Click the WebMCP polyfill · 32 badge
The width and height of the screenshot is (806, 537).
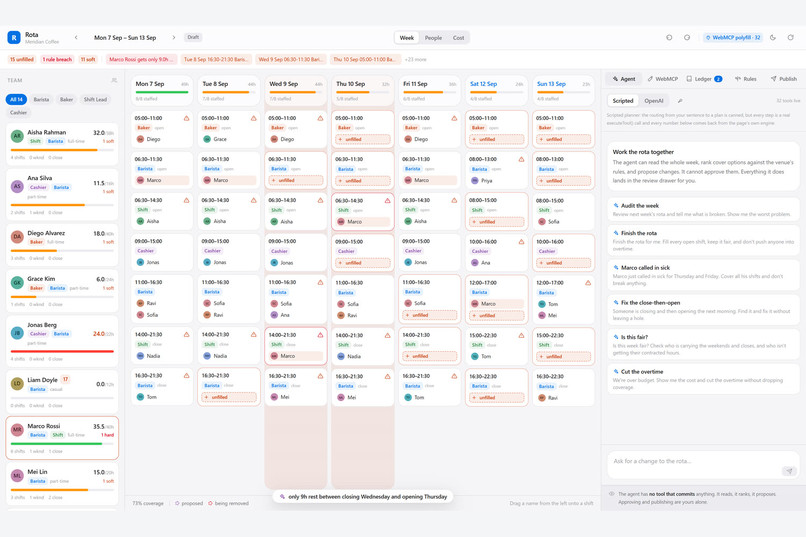[733, 38]
